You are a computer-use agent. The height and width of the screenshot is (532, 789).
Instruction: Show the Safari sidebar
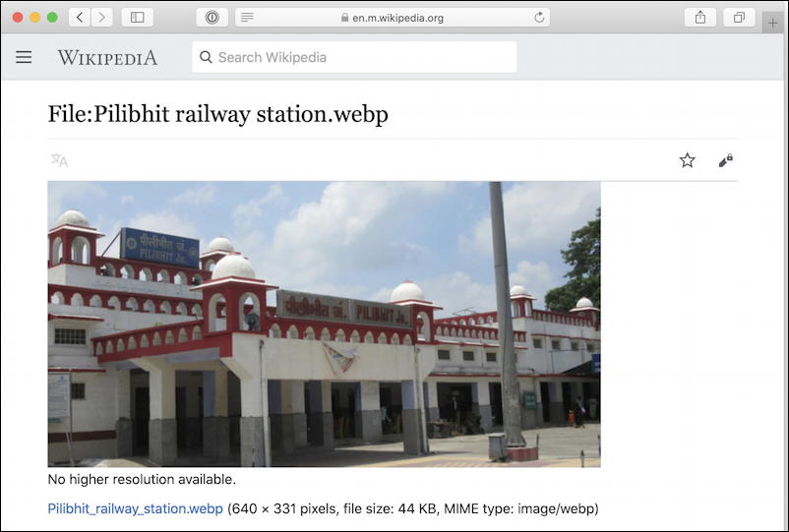pos(138,18)
